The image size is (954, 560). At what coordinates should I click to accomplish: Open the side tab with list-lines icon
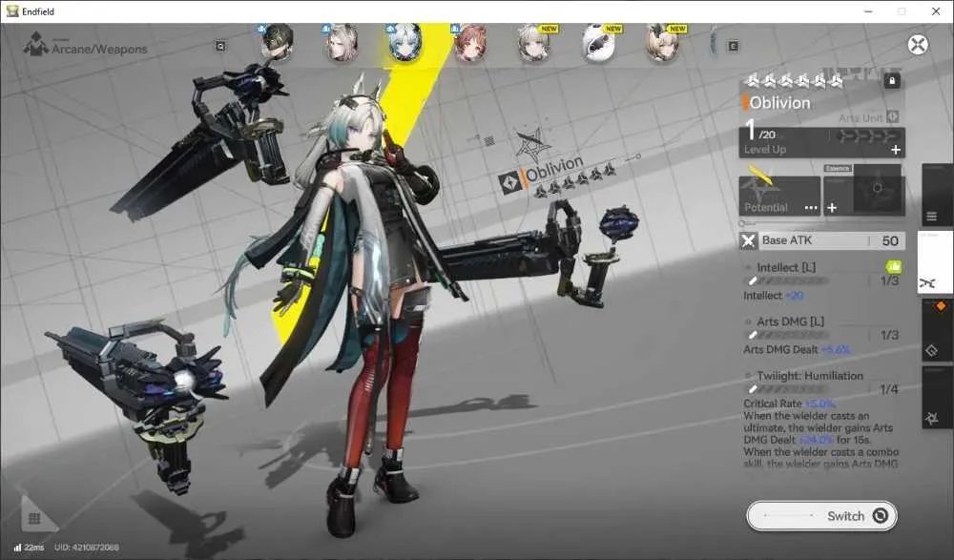tap(937, 196)
